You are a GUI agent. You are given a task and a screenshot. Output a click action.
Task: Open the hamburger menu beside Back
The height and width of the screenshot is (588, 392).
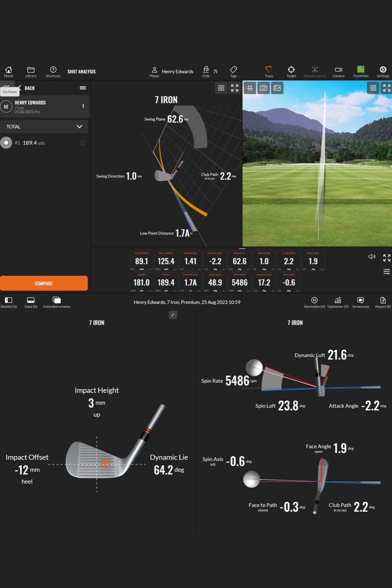83,88
